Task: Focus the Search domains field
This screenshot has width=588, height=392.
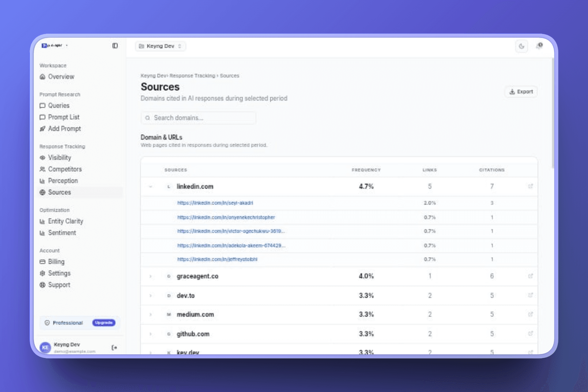Action: point(198,118)
